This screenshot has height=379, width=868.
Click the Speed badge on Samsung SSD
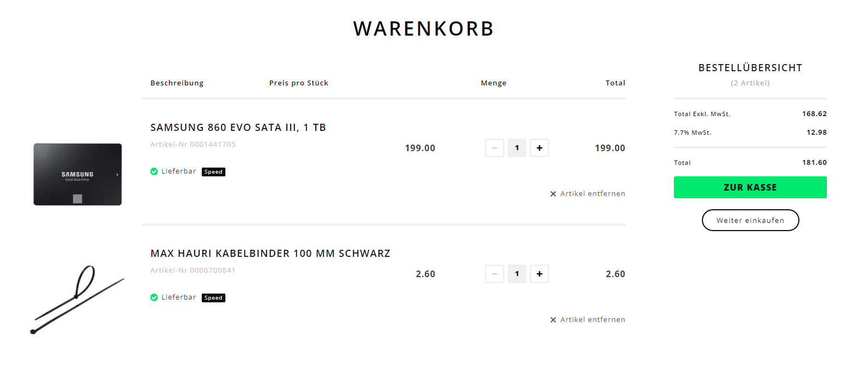click(213, 172)
